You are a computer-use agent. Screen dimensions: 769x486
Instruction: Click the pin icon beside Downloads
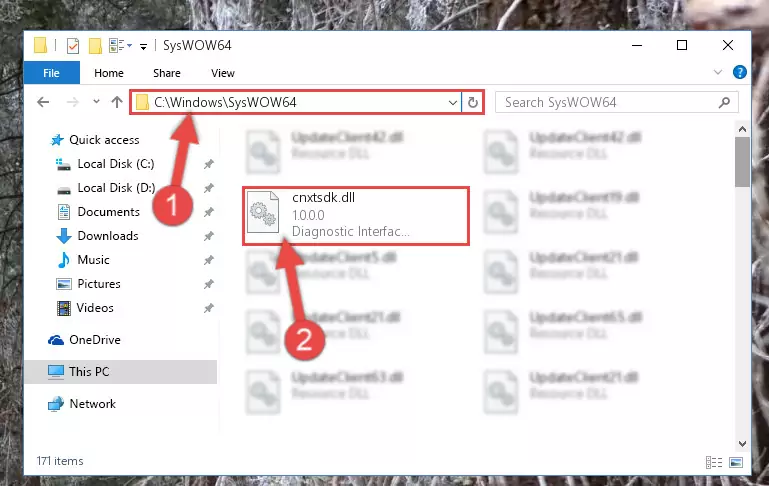[208, 236]
